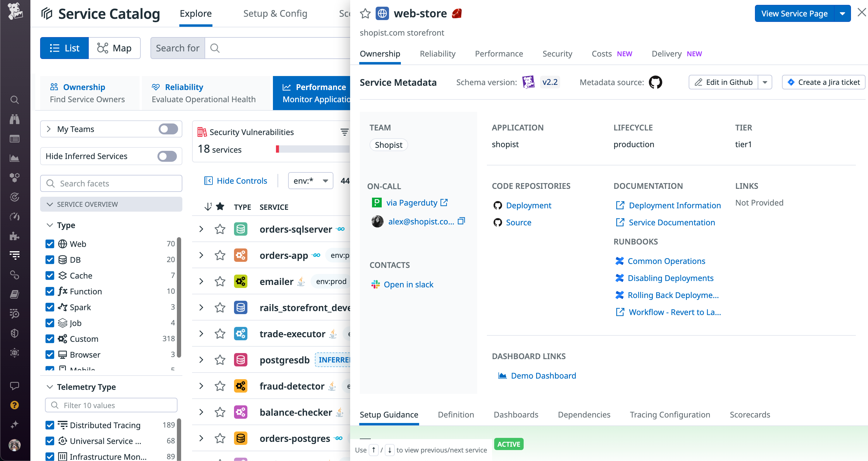Image resolution: width=868 pixels, height=461 pixels.
Task: Open the support chat bubble icon in the sidebar
Action: click(x=15, y=386)
